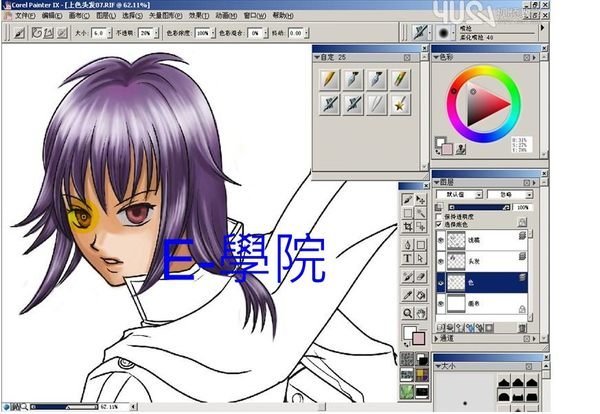Image resolution: width=600 pixels, height=414 pixels.
Task: Collapse the 色彩 color panel
Action: (x=436, y=58)
